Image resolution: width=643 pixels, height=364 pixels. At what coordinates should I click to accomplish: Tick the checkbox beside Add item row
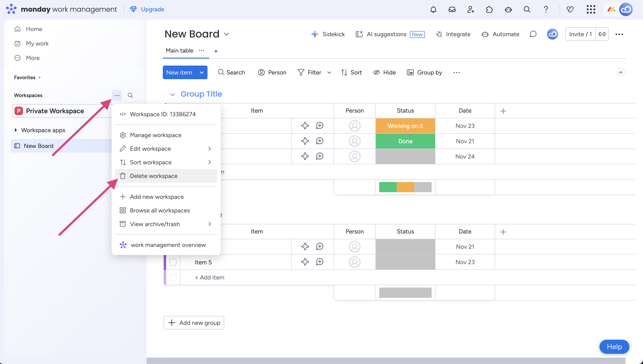173,277
